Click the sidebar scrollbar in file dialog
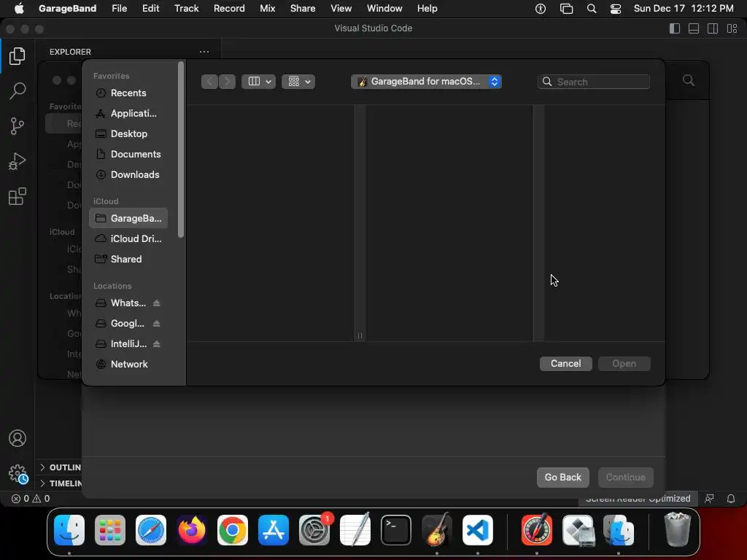 (x=181, y=149)
